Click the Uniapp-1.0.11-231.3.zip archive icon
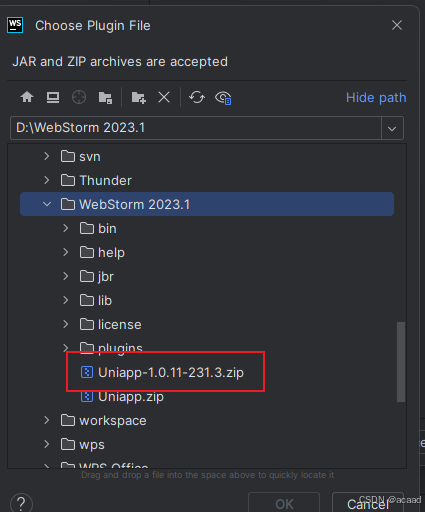The image size is (425, 512). pos(87,372)
